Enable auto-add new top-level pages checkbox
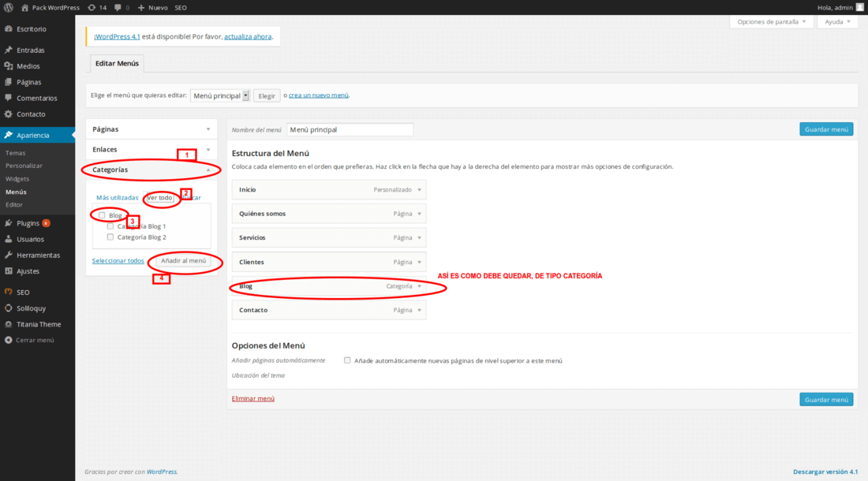Viewport: 868px width, 481px height. 347,360
